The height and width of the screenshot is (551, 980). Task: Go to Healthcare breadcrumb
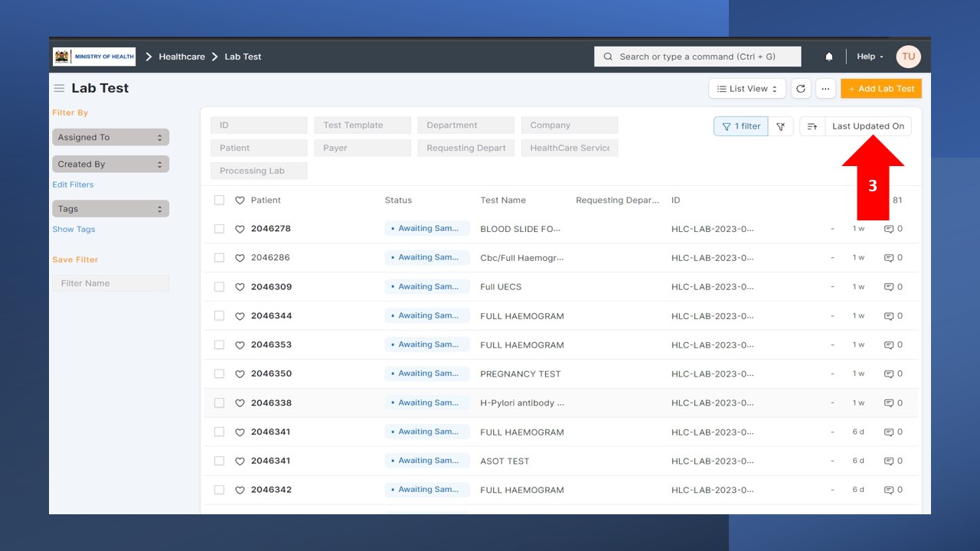(181, 57)
